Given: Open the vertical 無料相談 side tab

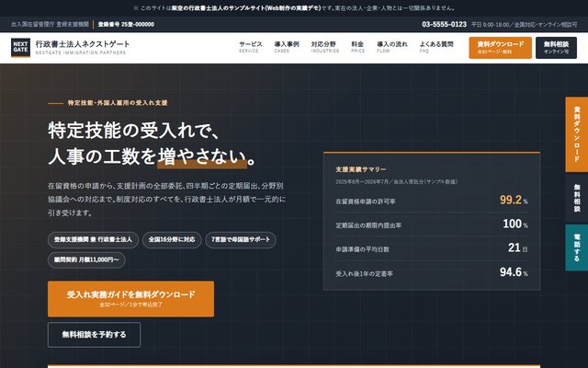Looking at the screenshot, I should (x=577, y=198).
